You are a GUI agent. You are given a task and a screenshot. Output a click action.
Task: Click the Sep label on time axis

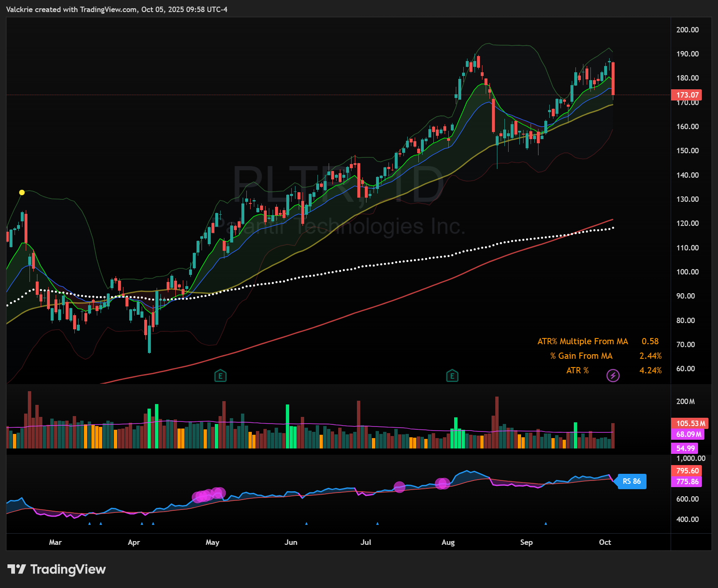pyautogui.click(x=526, y=542)
